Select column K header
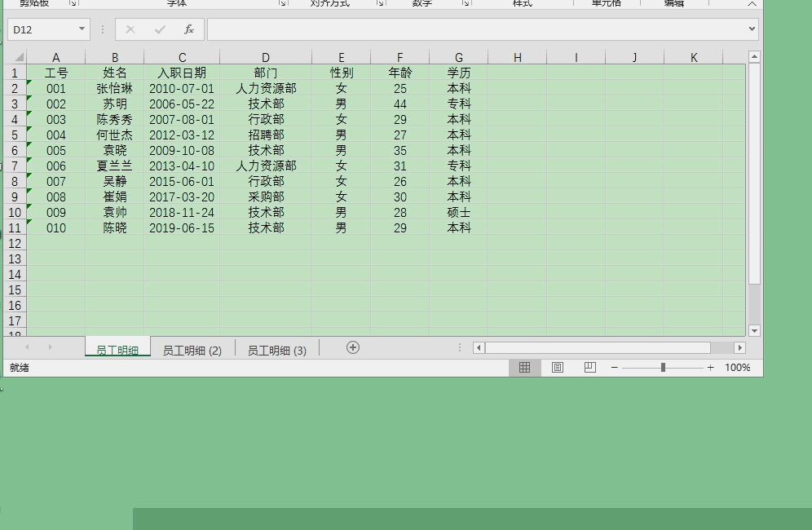This screenshot has width=812, height=530. click(x=694, y=58)
